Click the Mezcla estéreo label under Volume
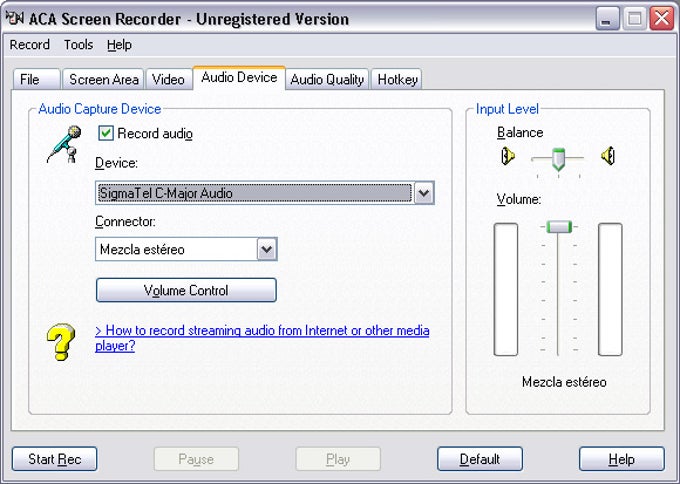The image size is (680, 484). (564, 382)
